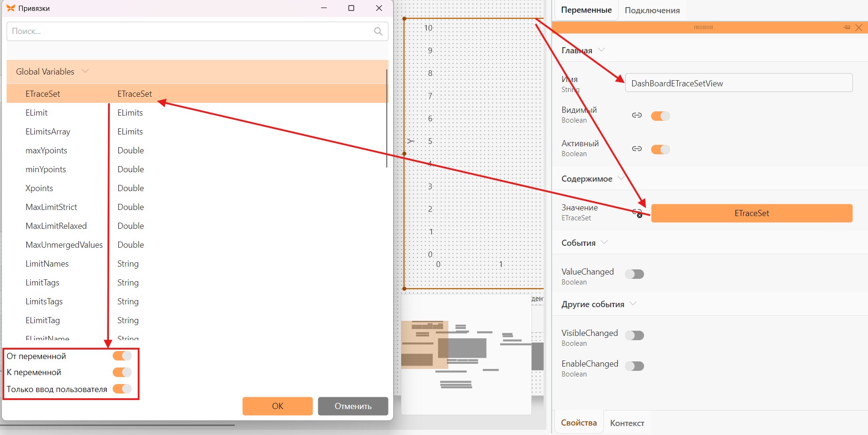Enable the EnableChanged toggle
Screen dimensions: 868x435
coord(634,366)
